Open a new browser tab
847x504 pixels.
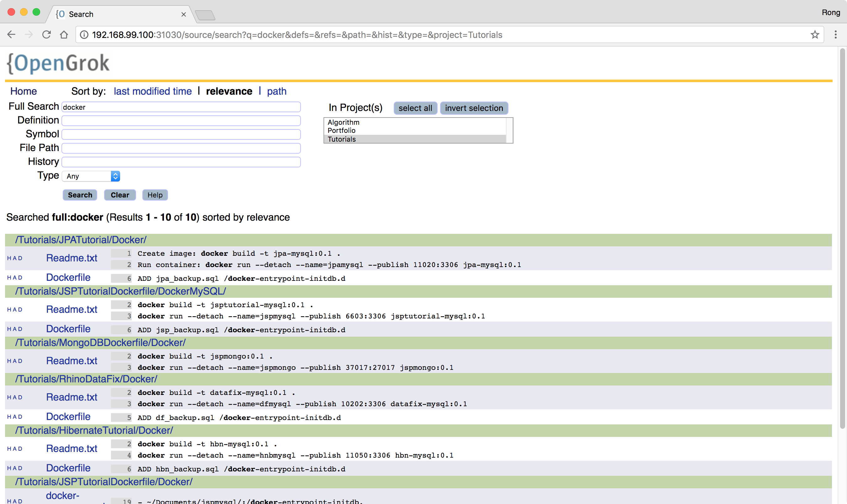205,15
